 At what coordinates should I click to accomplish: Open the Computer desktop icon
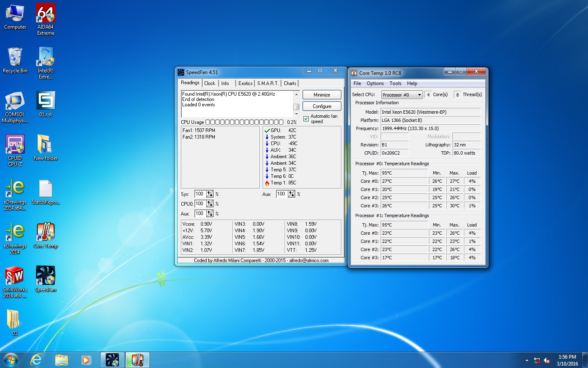(x=15, y=17)
